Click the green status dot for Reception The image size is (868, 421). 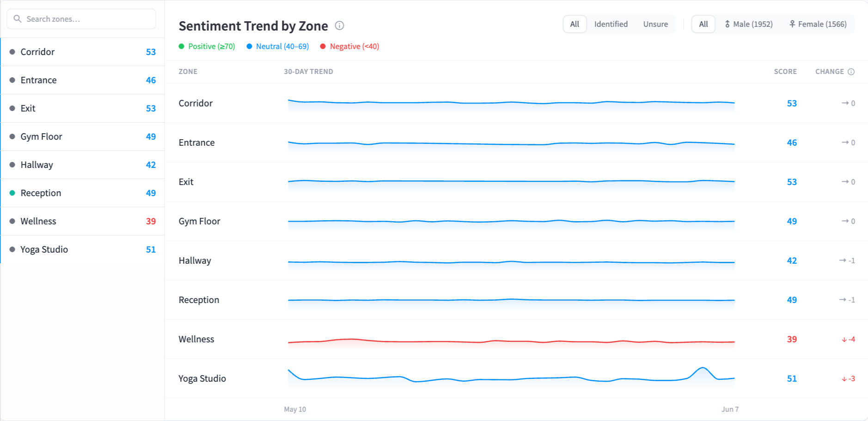click(x=12, y=193)
